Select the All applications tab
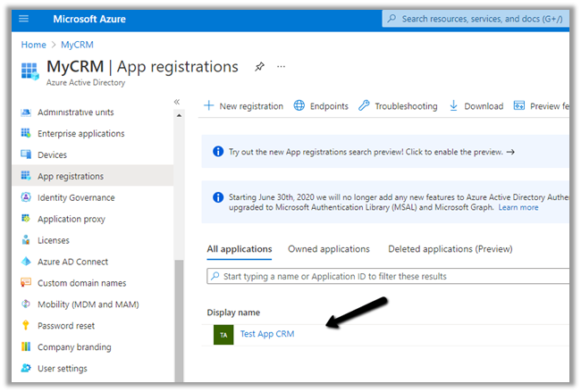Viewport: 581px width, 392px height. tap(240, 249)
